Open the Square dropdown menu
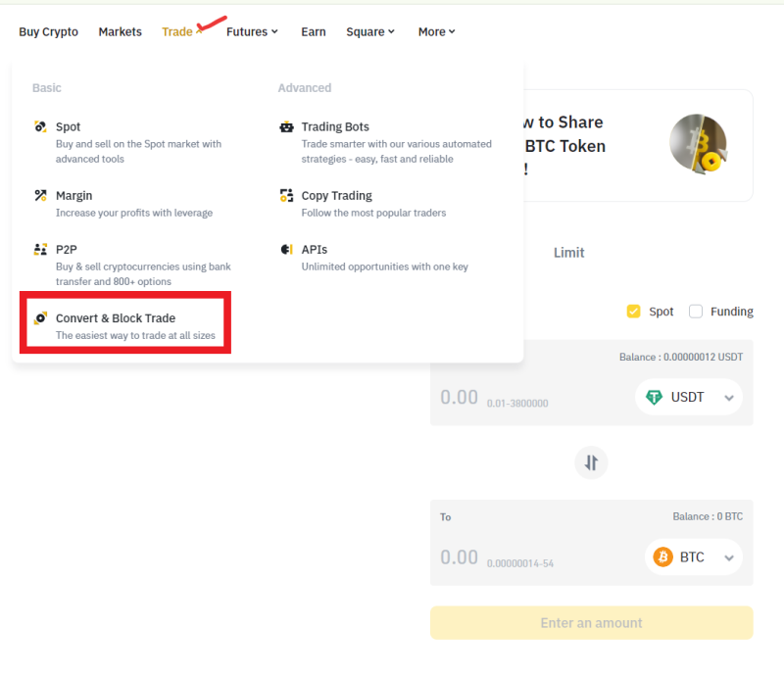Screen dimensions: 784x677 click(370, 32)
